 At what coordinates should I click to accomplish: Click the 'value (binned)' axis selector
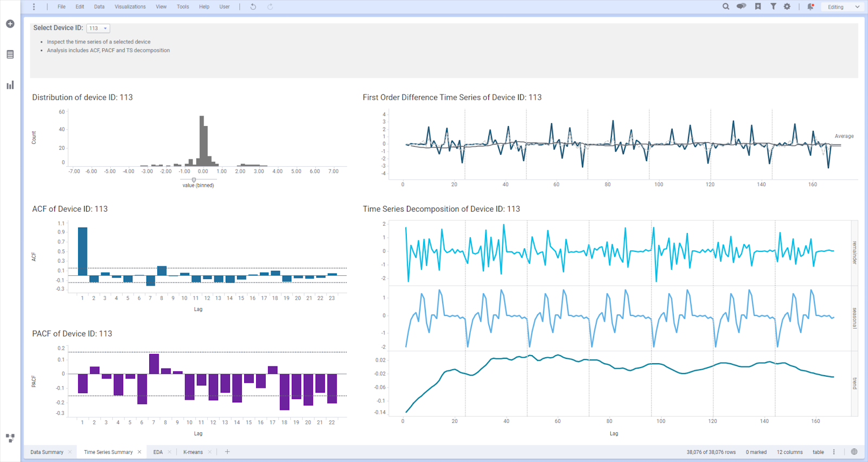pos(198,186)
